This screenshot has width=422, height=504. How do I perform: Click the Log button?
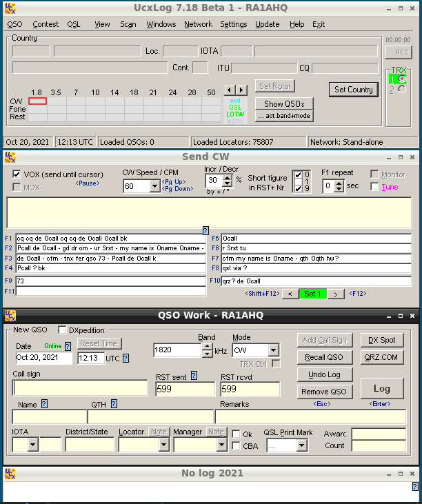[382, 388]
